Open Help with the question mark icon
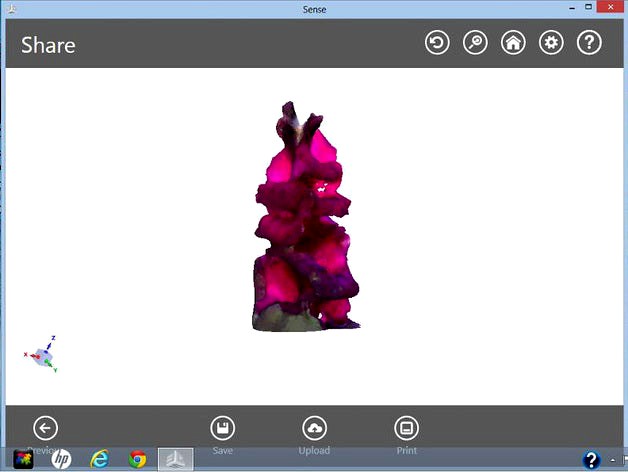The width and height of the screenshot is (628, 472). 589,43
